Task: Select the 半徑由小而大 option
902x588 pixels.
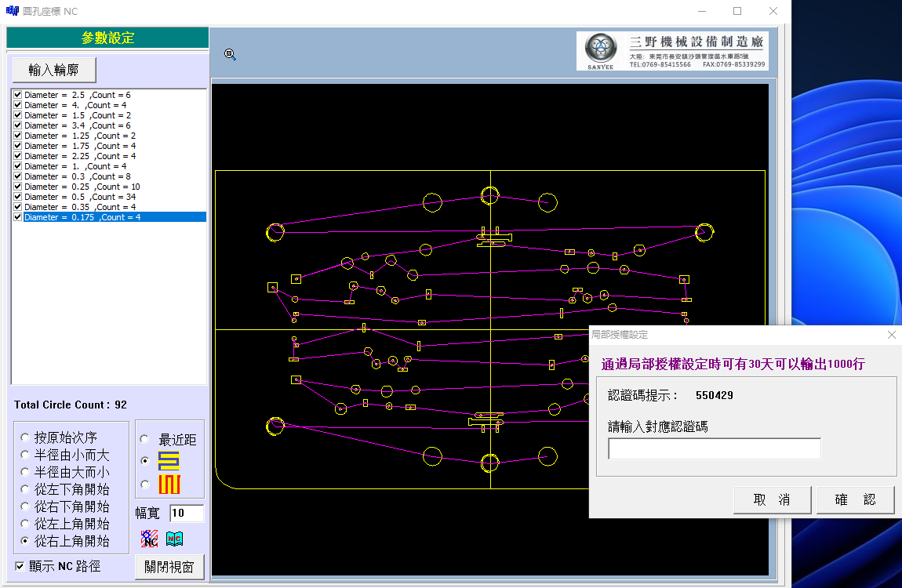Action: tap(25, 455)
